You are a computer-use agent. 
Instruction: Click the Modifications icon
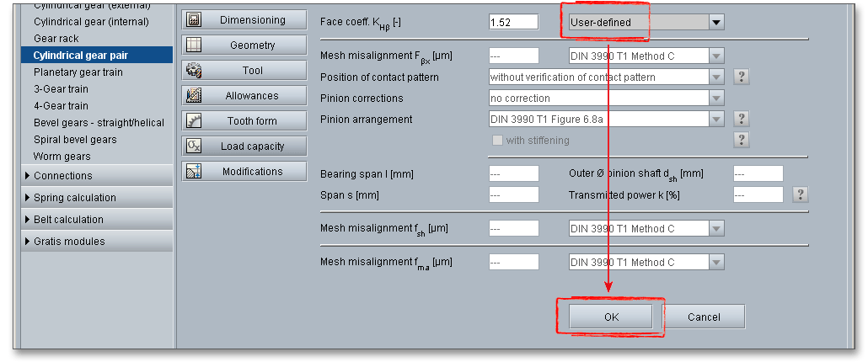coord(193,172)
